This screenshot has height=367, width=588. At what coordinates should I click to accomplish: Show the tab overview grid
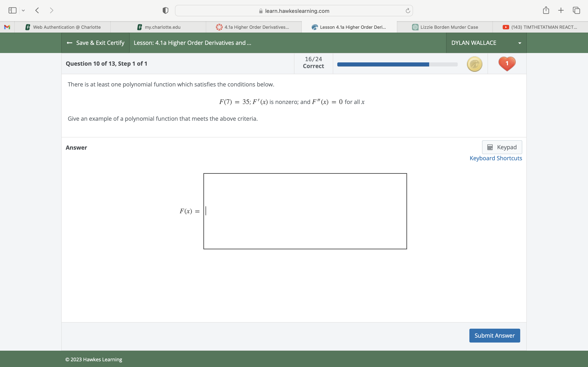click(576, 10)
